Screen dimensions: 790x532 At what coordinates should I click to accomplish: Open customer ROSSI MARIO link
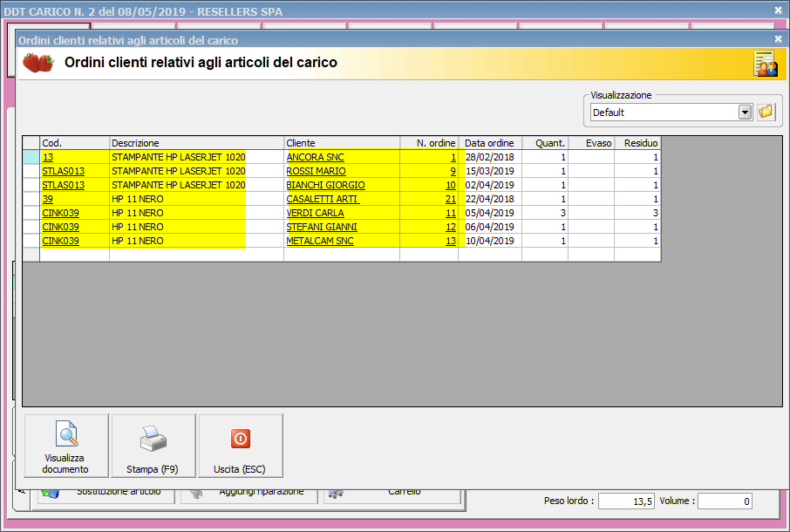pos(316,171)
